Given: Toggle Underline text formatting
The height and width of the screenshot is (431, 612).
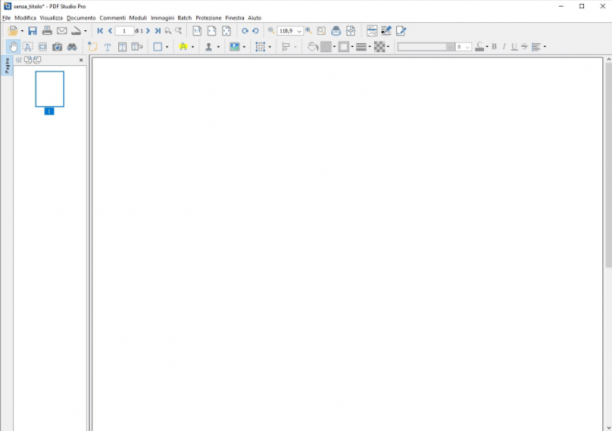Looking at the screenshot, I should click(514, 47).
